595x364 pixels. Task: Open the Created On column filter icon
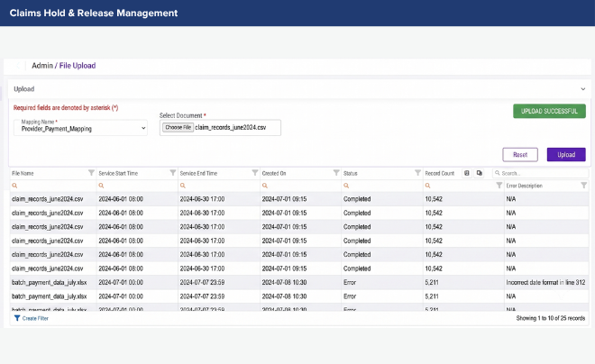(x=336, y=173)
